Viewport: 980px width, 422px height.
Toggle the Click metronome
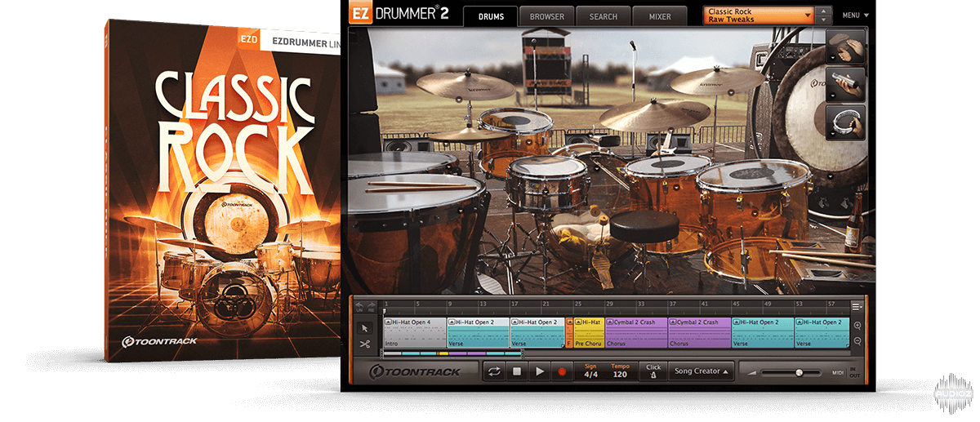click(x=653, y=371)
